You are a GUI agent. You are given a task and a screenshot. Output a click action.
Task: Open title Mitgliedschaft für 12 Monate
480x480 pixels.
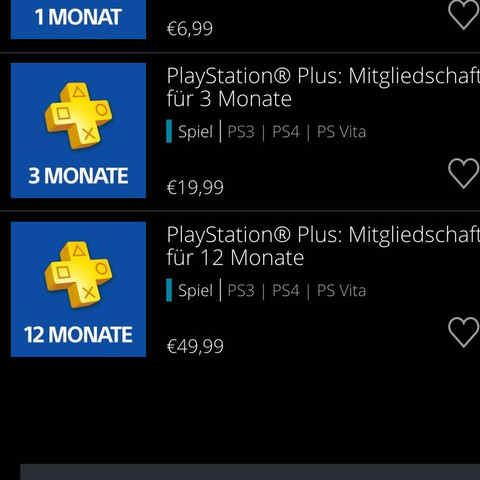click(x=323, y=246)
